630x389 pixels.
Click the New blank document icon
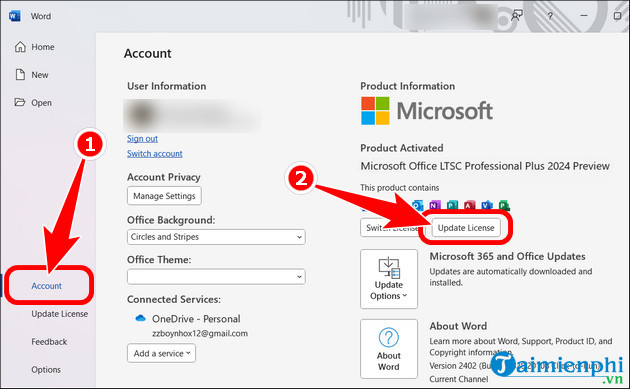tap(20, 74)
